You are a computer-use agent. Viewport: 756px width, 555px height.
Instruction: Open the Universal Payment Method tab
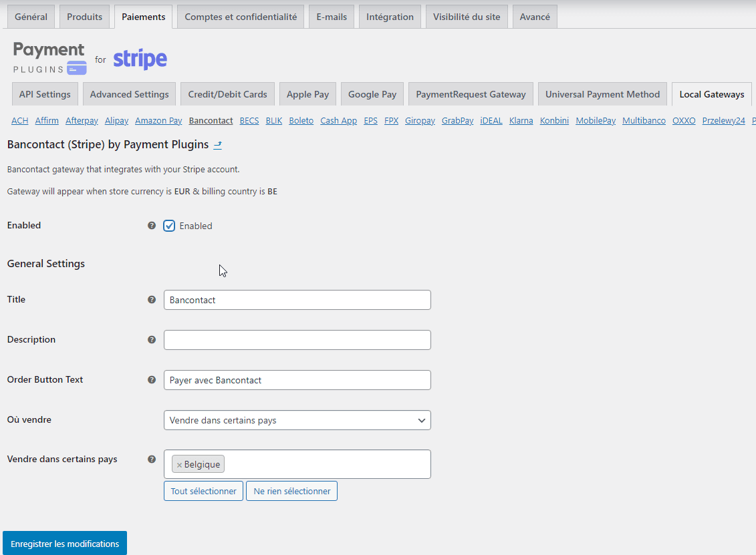602,94
